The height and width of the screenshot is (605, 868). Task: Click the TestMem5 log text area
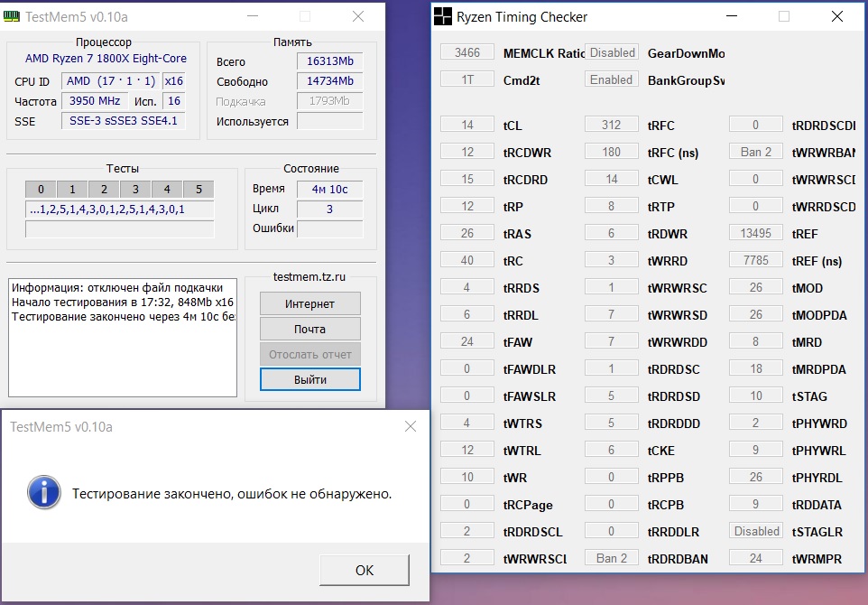(123, 338)
